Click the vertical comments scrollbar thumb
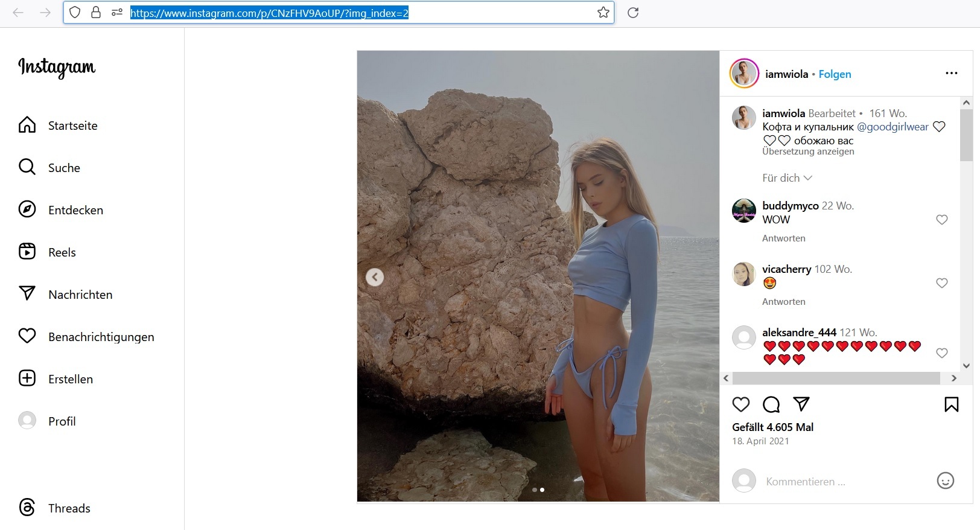 click(x=966, y=135)
